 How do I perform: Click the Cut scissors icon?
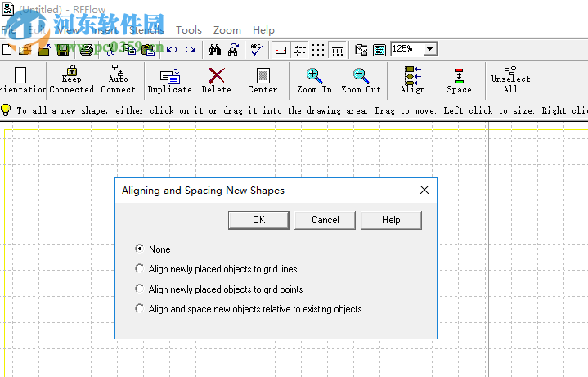click(110, 50)
